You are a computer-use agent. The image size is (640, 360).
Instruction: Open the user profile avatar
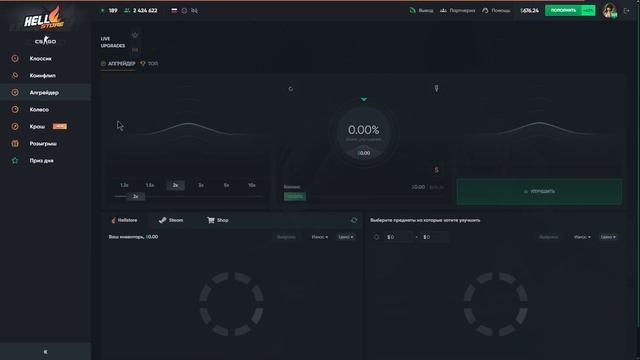click(610, 11)
